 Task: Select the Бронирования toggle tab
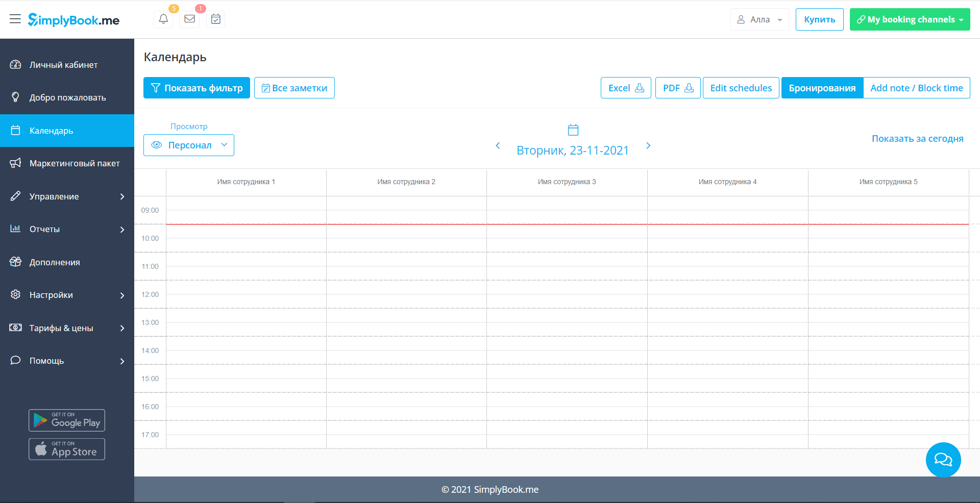pos(822,88)
